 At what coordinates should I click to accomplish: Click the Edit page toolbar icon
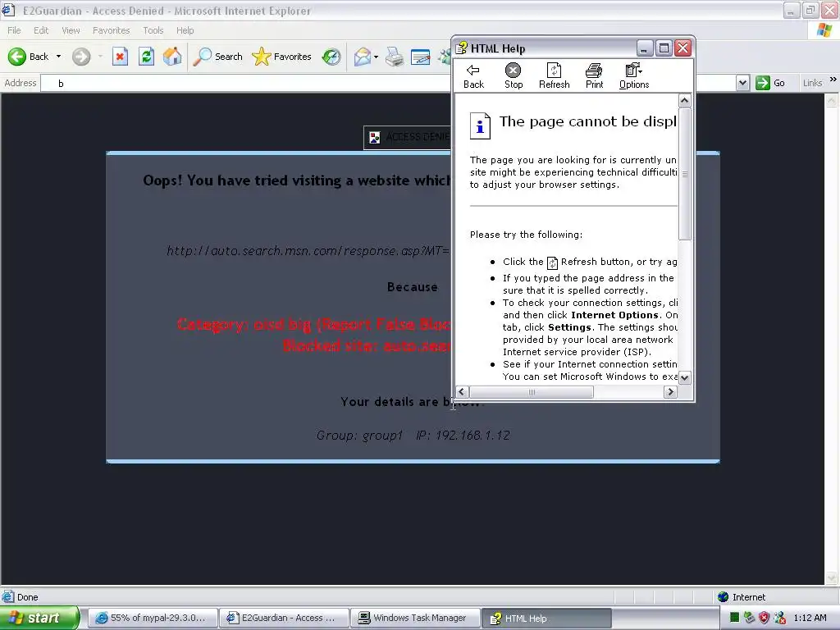click(x=420, y=57)
